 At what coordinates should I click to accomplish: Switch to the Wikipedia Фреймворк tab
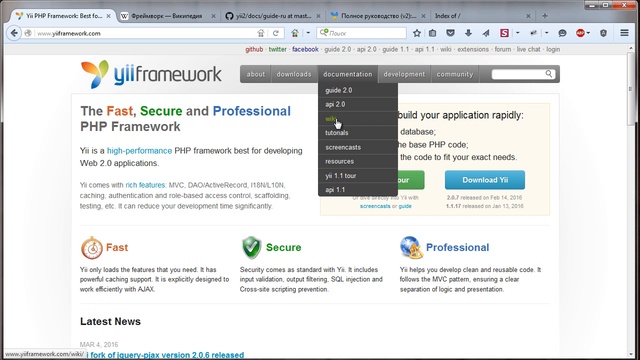point(167,16)
